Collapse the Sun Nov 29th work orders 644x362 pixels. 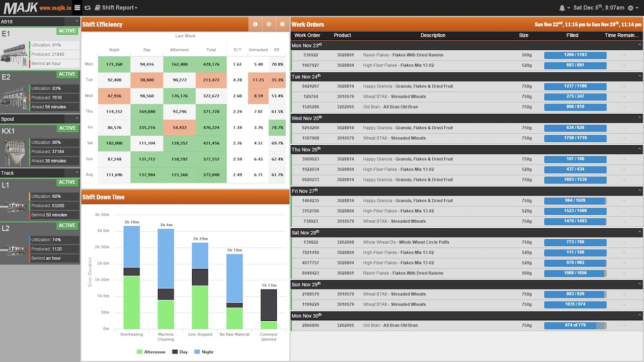coord(639,284)
